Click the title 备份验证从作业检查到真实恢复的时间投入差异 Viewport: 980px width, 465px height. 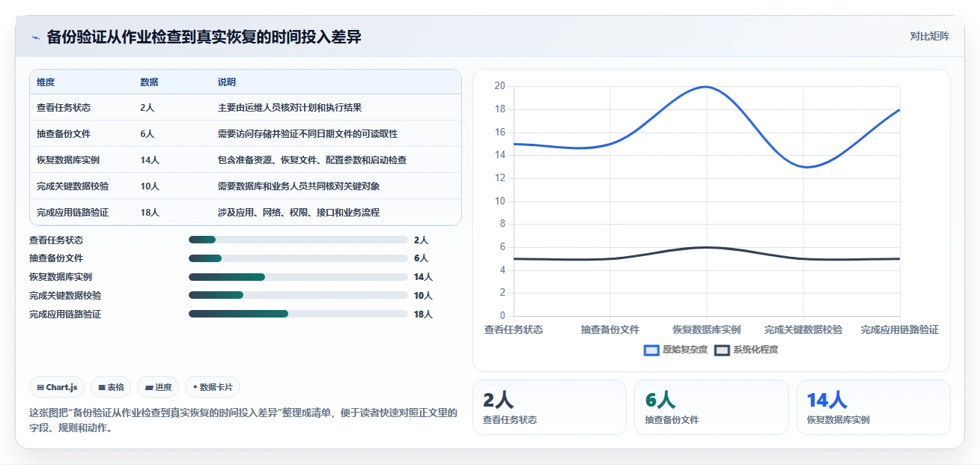click(x=204, y=37)
